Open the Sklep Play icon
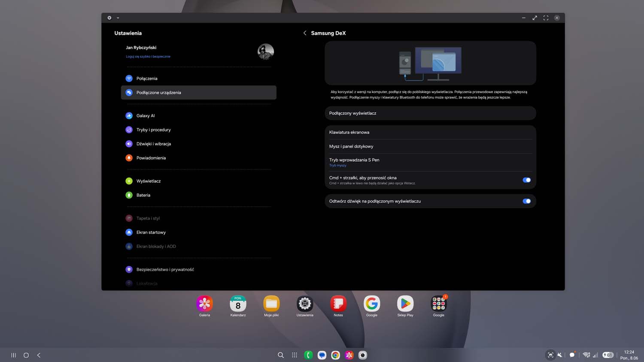Image resolution: width=644 pixels, height=362 pixels. click(405, 304)
